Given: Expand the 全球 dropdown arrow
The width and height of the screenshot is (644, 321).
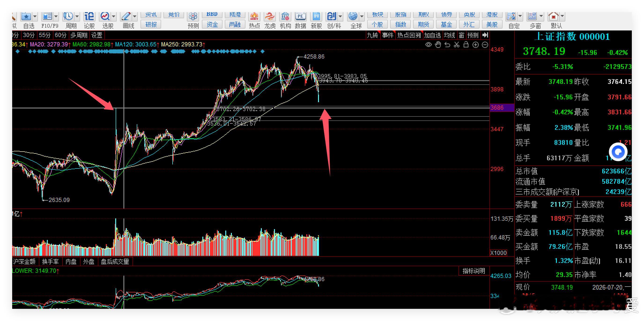Looking at the screenshot, I should click(x=362, y=16).
